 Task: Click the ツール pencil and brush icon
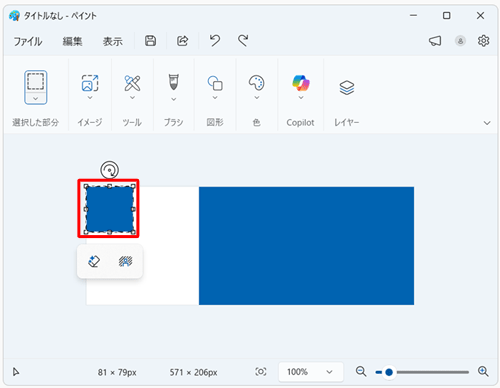coord(132,83)
